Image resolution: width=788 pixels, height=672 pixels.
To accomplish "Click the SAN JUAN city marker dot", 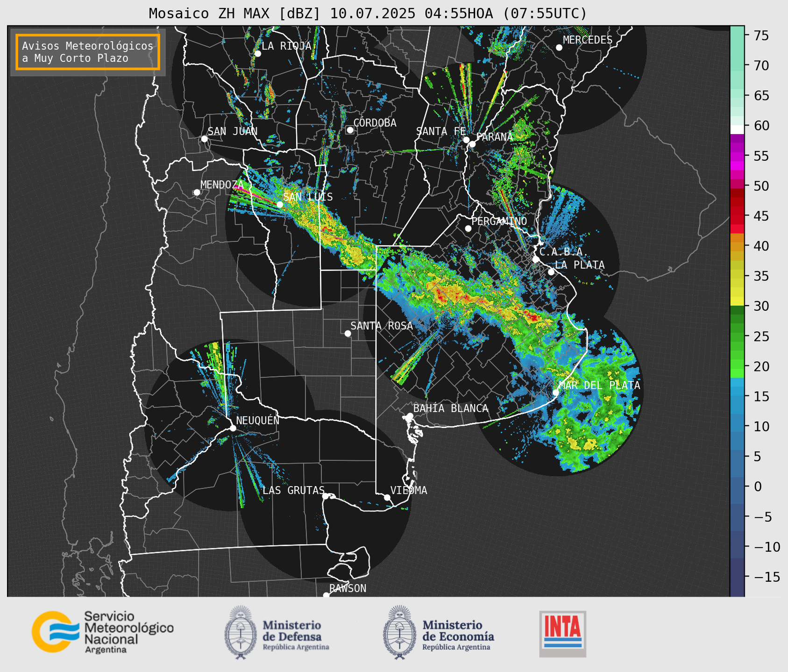I will pos(204,139).
